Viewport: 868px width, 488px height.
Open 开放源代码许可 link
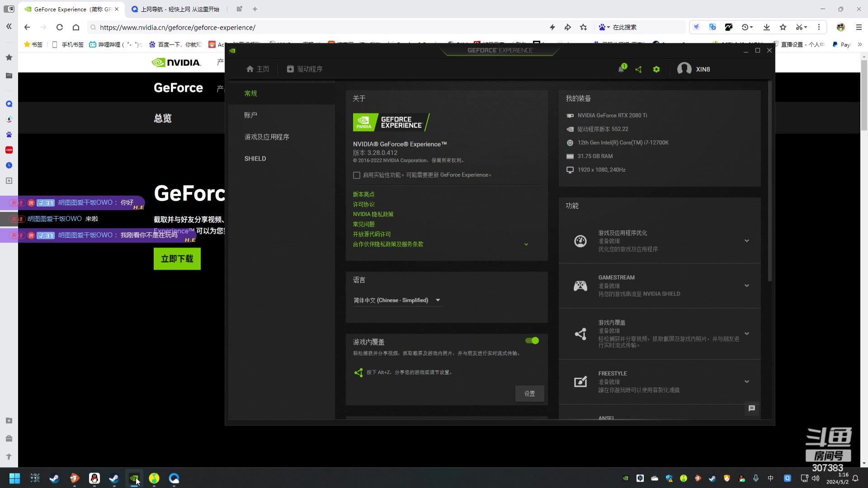372,234
